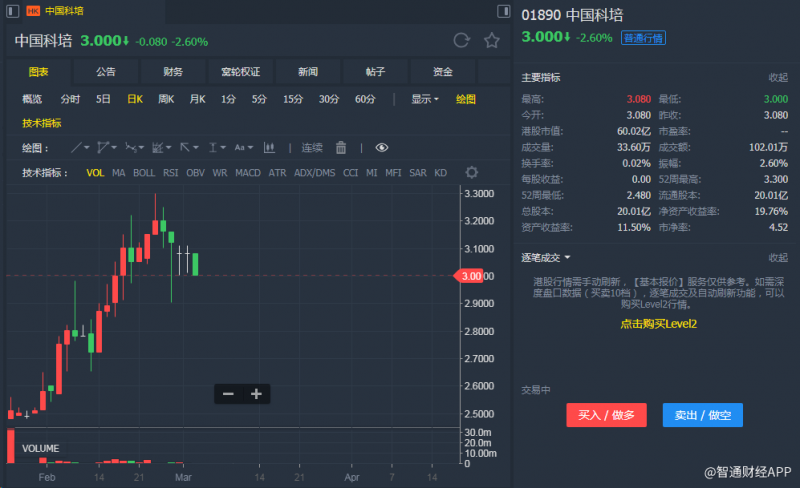Viewport: 800px width, 488px height.
Task: Select the Fibonacci fan drawing tool
Action: point(158,148)
